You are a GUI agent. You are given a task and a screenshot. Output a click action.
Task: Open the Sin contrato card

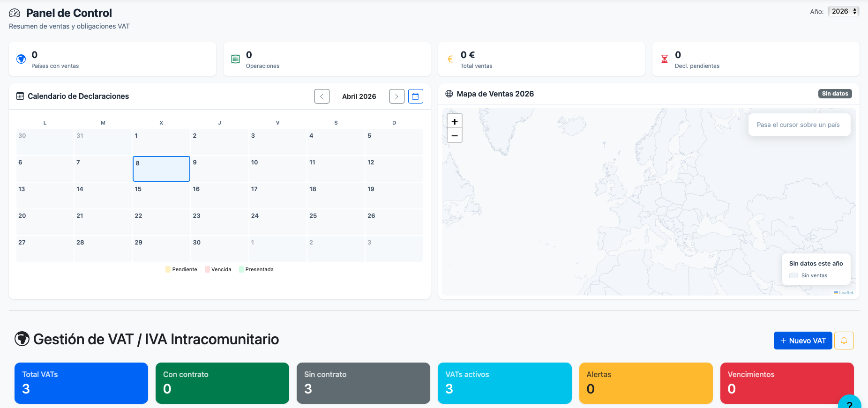coord(363,383)
